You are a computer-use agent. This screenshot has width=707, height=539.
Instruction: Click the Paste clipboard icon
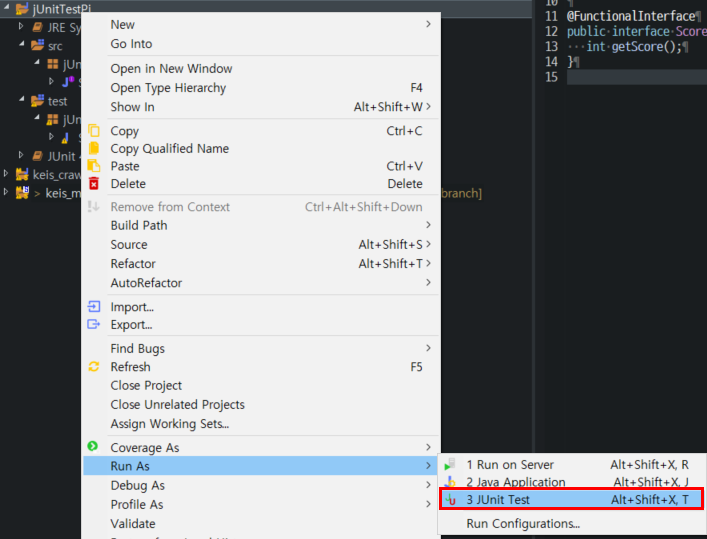[x=94, y=166]
